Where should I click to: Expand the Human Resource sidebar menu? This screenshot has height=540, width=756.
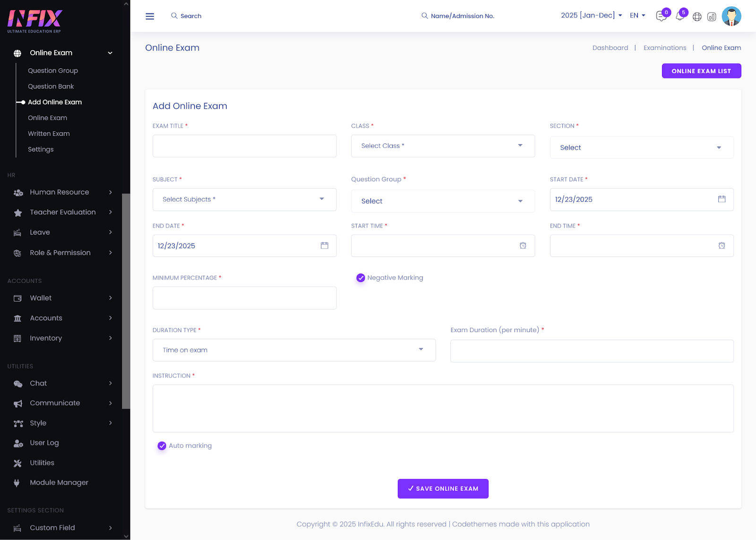click(60, 192)
